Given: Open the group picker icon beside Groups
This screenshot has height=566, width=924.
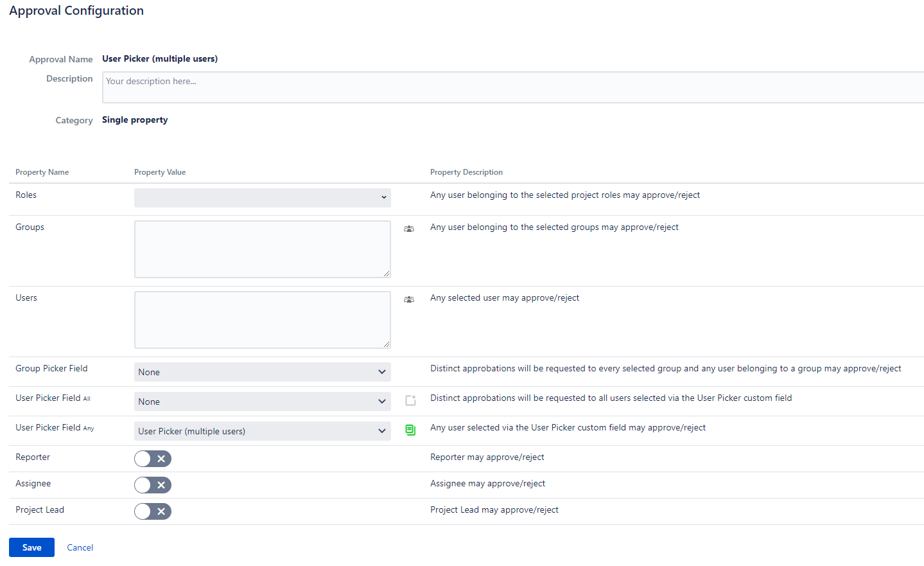Looking at the screenshot, I should pos(409,229).
